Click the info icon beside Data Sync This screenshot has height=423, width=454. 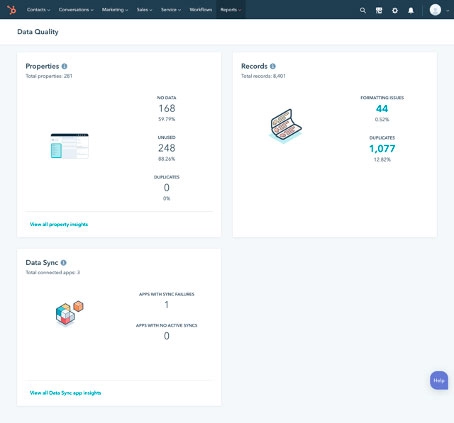coord(63,263)
